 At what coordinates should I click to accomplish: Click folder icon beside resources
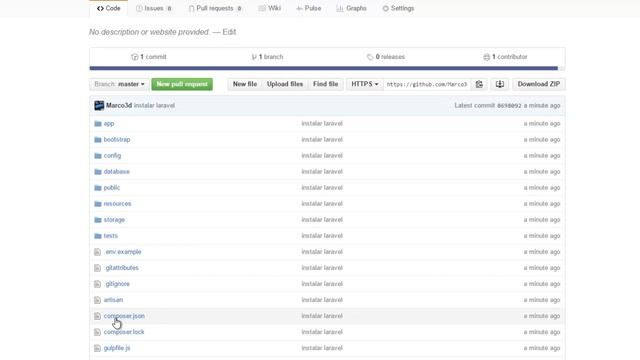[x=98, y=204]
